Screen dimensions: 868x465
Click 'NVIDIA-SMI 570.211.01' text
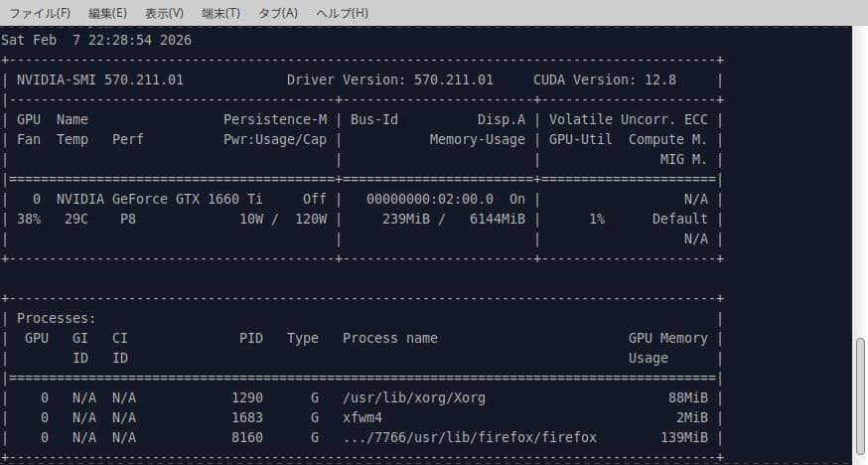(100, 79)
